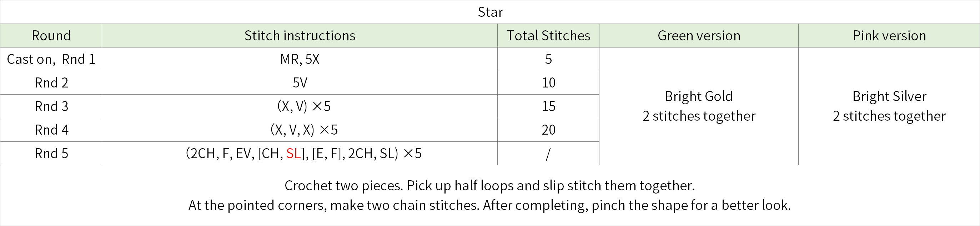Select the (X, V, X) ×5 cell
This screenshot has width=980, height=226.
tap(300, 130)
